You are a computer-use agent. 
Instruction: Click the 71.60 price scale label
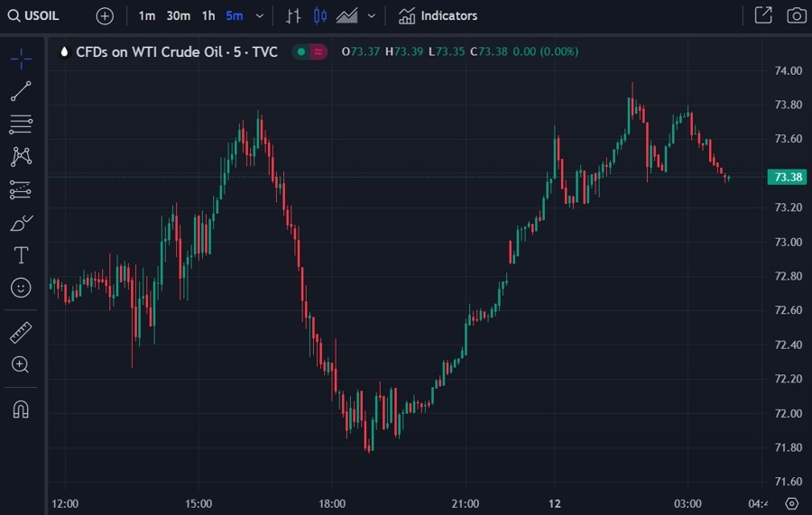[x=789, y=482]
